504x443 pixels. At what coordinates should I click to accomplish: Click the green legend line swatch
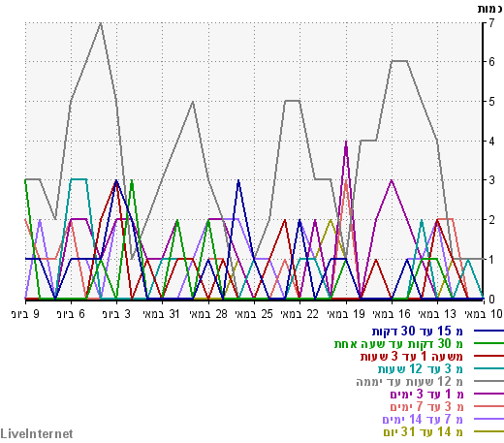[488, 343]
